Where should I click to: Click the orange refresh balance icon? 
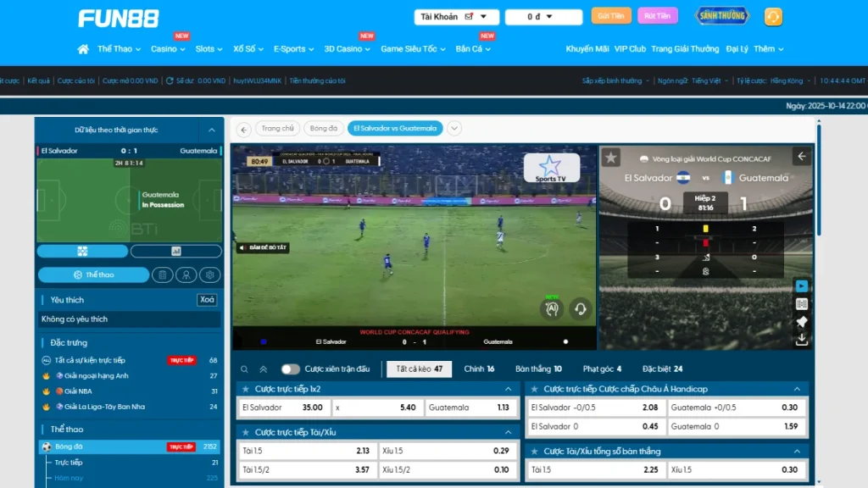coord(772,17)
